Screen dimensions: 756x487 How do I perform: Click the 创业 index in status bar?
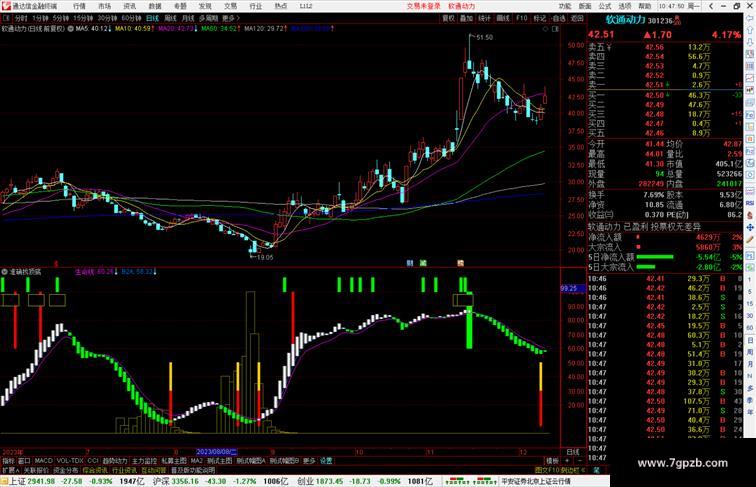coord(305,481)
